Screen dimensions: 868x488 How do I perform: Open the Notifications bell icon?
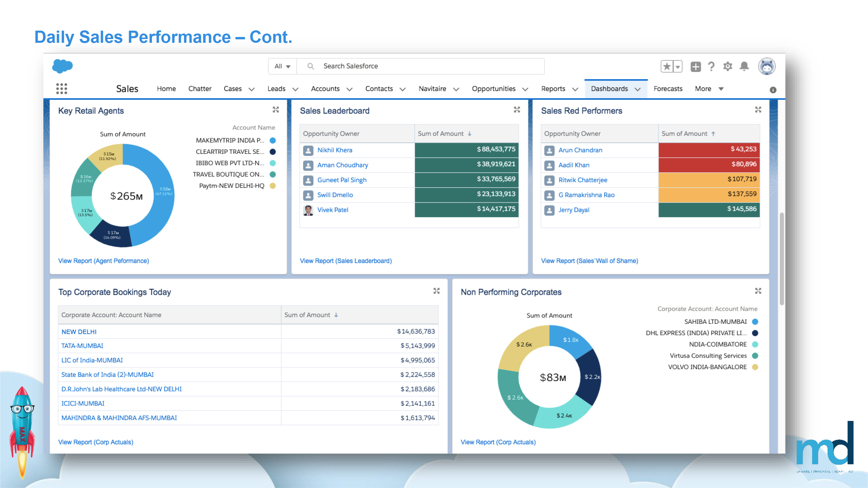click(744, 66)
